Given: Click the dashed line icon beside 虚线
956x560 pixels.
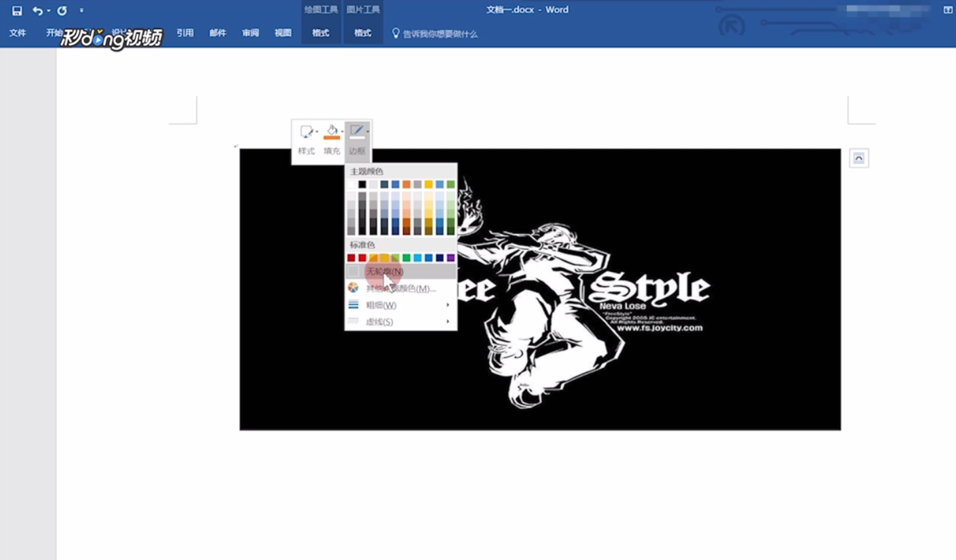Looking at the screenshot, I should [353, 322].
